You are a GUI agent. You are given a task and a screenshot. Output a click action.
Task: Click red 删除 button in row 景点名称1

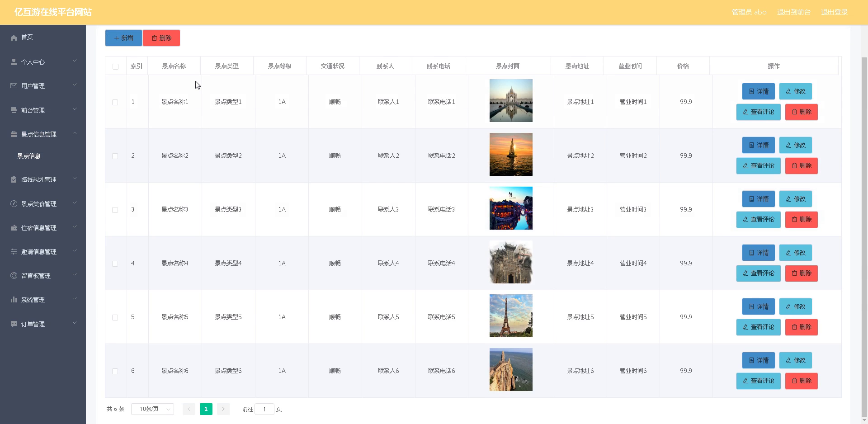pos(802,112)
